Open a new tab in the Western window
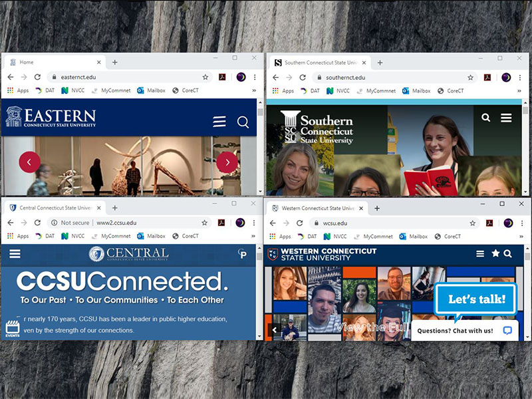 pos(377,208)
